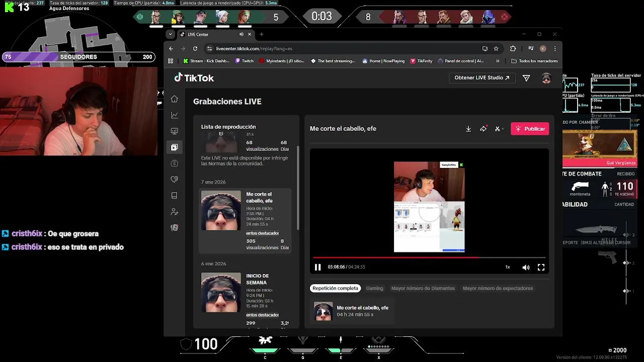Open the Chrome profile K avatar

pos(543,49)
